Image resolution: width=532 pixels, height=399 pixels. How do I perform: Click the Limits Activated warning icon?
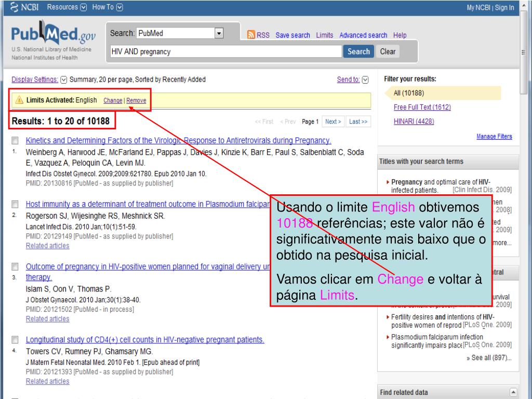click(19, 100)
